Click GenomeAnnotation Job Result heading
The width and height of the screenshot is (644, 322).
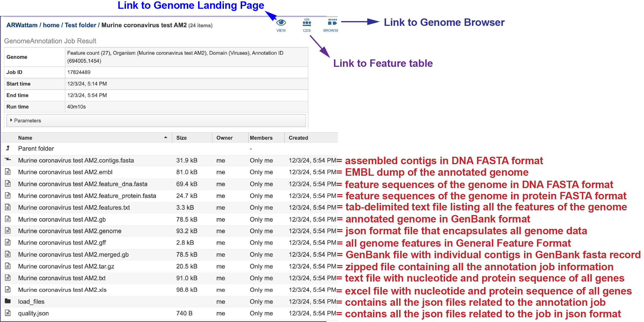pos(50,41)
